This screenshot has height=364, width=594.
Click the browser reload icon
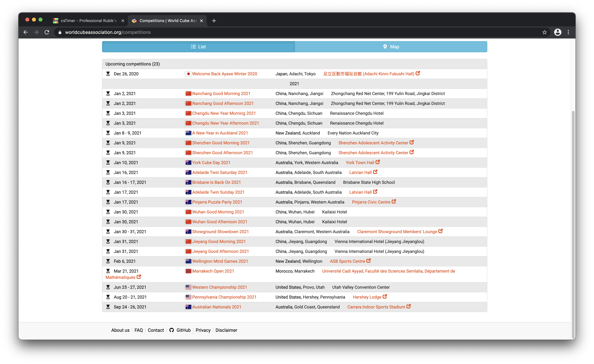[x=47, y=32]
